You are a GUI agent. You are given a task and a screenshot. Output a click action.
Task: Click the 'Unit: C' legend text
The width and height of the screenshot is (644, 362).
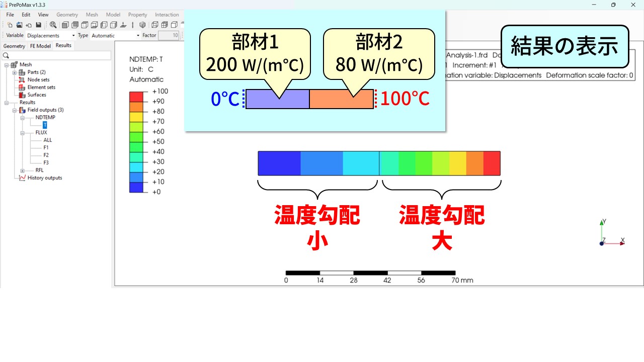point(141,69)
